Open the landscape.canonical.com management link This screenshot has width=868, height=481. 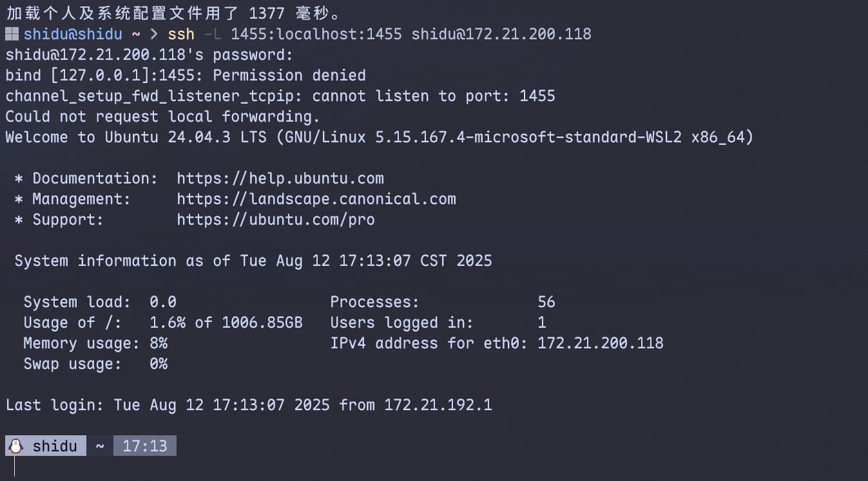click(316, 199)
